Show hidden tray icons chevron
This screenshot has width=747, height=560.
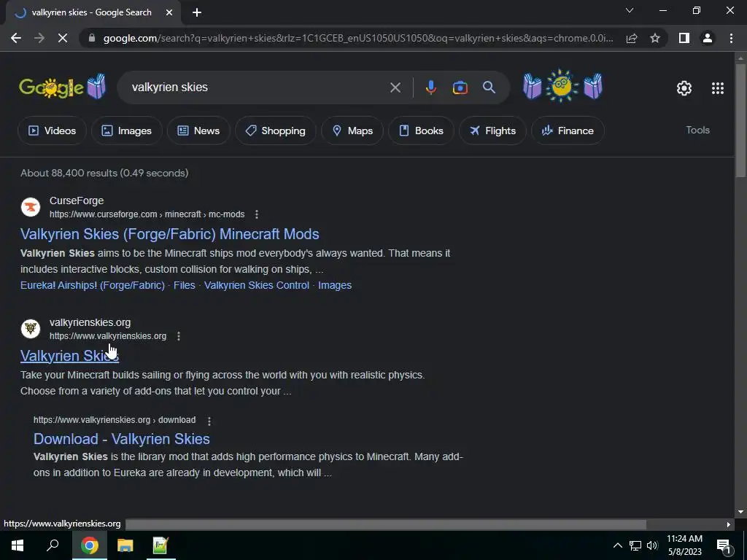pos(617,545)
